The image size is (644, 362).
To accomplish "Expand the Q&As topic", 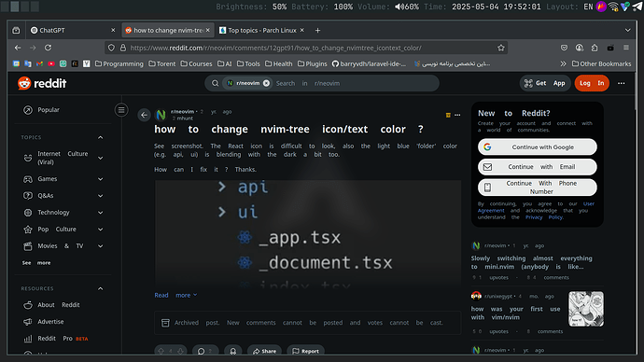I will click(x=100, y=196).
